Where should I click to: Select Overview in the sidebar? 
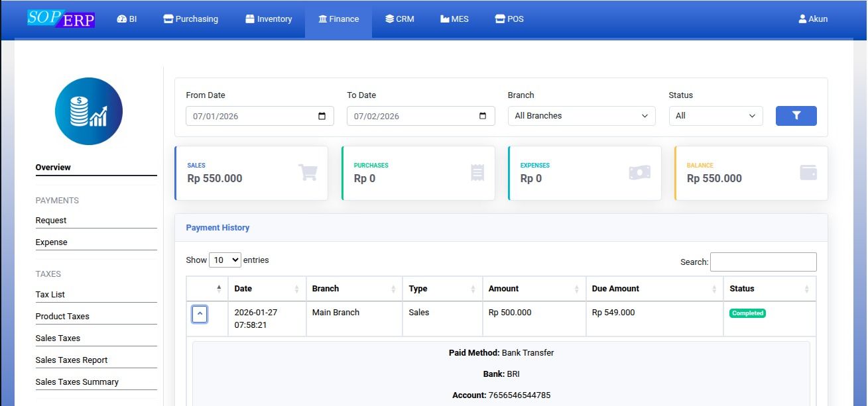pyautogui.click(x=52, y=167)
